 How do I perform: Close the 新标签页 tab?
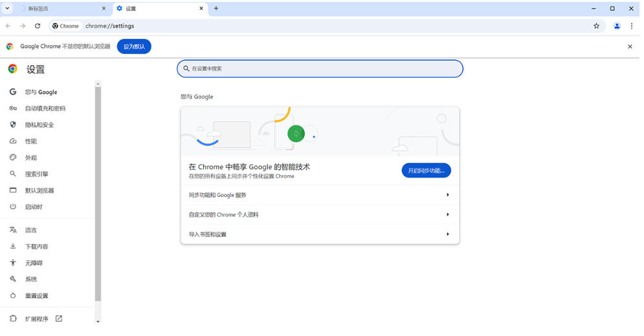(x=103, y=8)
